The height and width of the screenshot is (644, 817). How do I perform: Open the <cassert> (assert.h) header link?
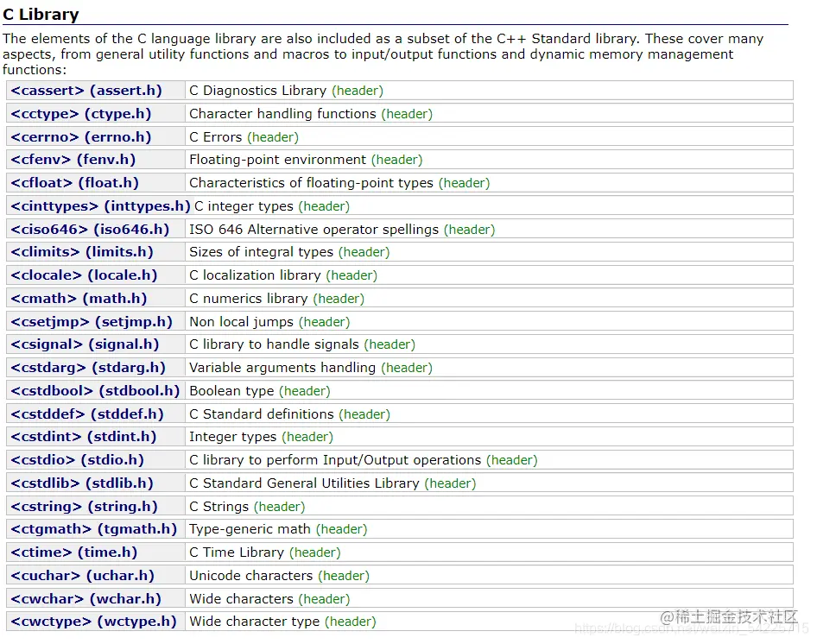(86, 91)
